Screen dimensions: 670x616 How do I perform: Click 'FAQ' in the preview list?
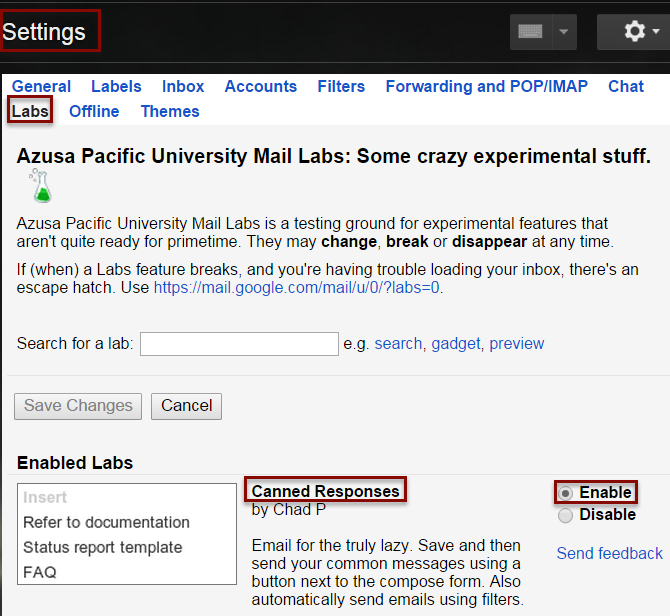click(40, 572)
